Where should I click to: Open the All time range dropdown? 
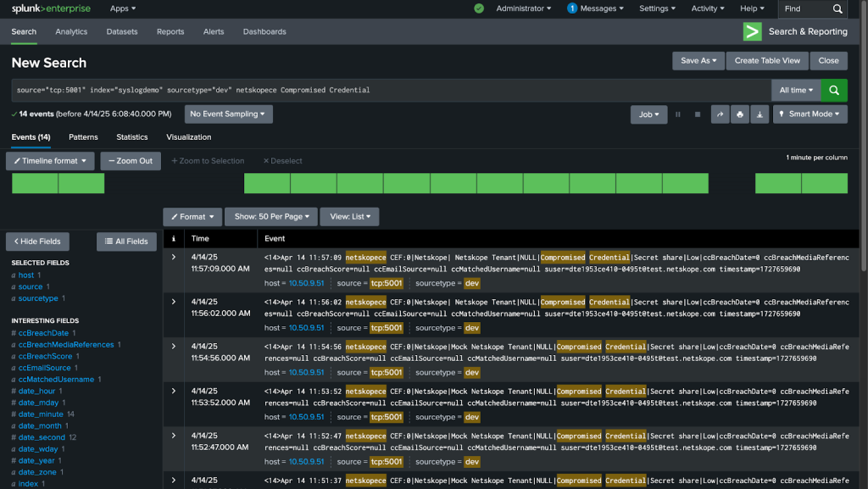click(796, 90)
